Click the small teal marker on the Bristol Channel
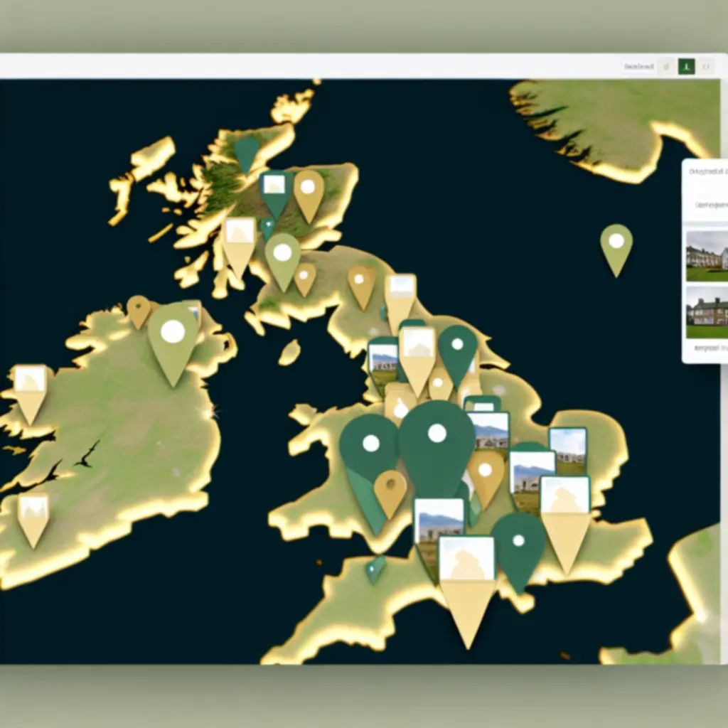The height and width of the screenshot is (728, 728). tap(375, 569)
